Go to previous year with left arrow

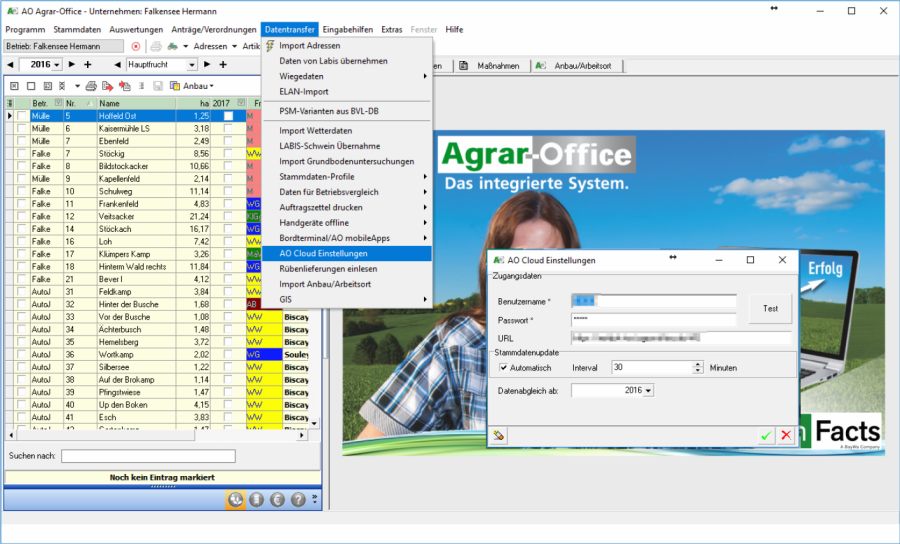click(10, 65)
